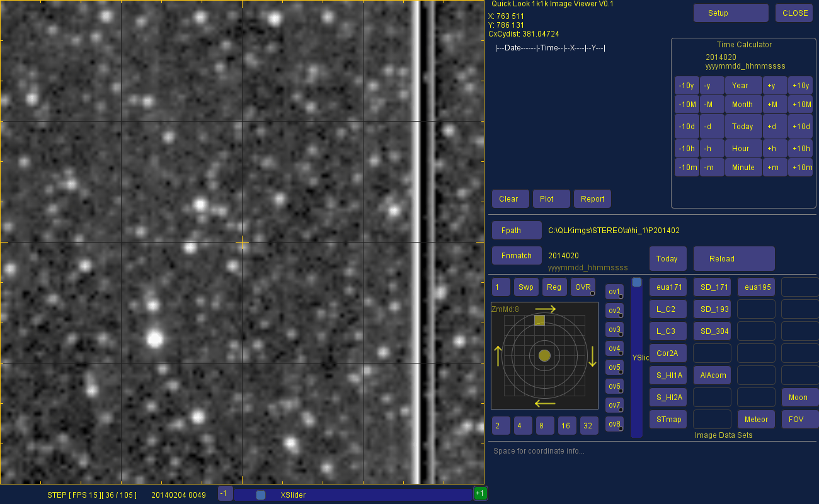Click the Report button

point(592,199)
